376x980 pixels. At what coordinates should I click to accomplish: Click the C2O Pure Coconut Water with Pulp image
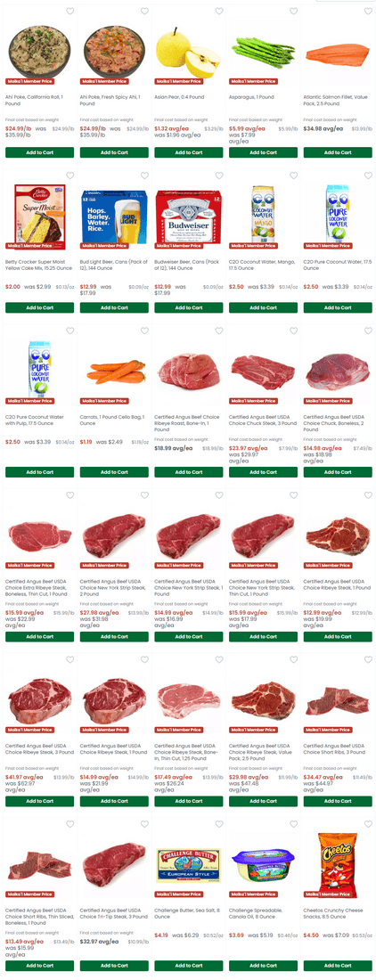(39, 370)
